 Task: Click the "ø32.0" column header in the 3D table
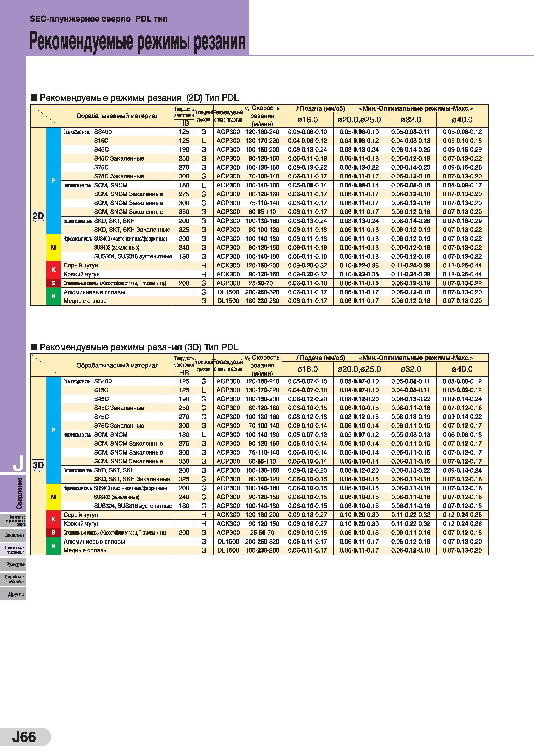coord(411,369)
